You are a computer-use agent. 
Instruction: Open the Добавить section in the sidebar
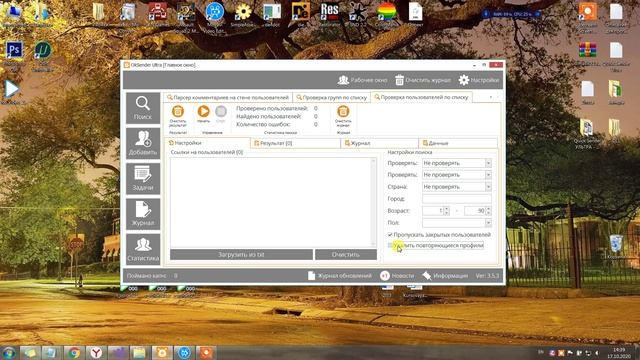143,143
